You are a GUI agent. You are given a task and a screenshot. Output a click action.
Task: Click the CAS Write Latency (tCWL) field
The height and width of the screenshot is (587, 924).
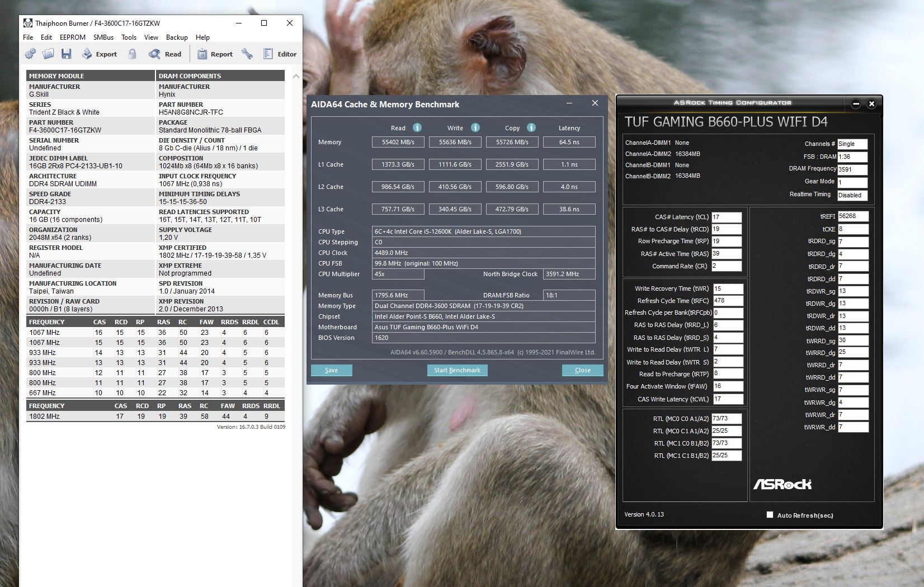click(728, 399)
